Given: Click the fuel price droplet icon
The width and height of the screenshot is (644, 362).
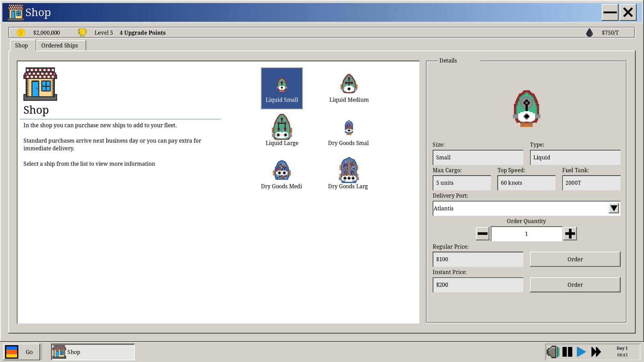Looking at the screenshot, I should point(589,33).
